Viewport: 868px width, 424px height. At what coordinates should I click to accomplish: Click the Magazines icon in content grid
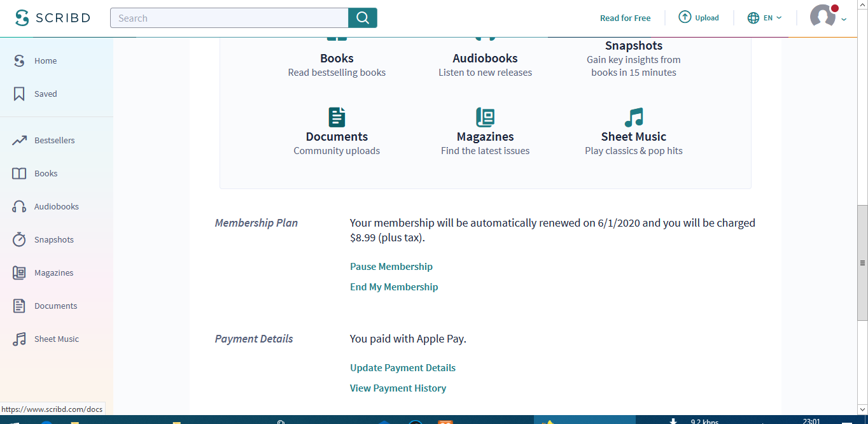point(485,117)
